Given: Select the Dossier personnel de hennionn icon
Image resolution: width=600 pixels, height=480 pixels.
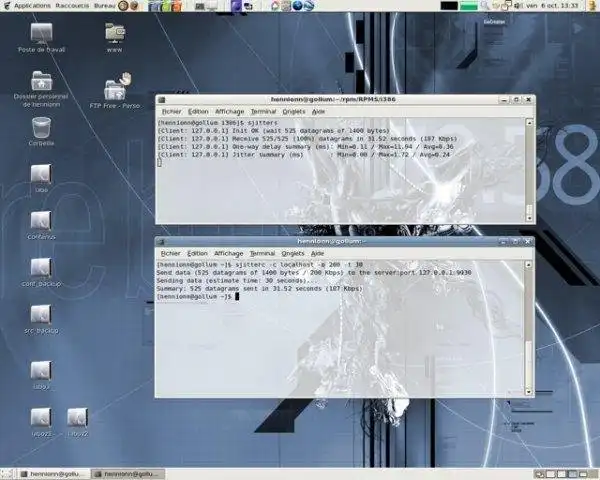Looking at the screenshot, I should pos(41,89).
